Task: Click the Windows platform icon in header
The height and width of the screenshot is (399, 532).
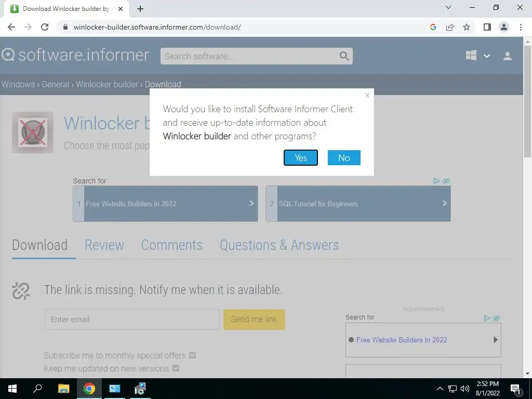Action: click(x=471, y=55)
